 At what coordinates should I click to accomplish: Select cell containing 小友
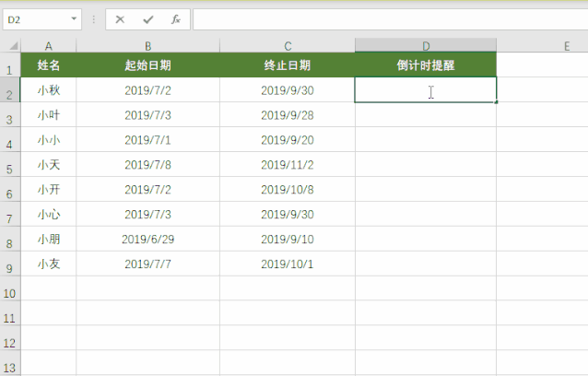[48, 264]
